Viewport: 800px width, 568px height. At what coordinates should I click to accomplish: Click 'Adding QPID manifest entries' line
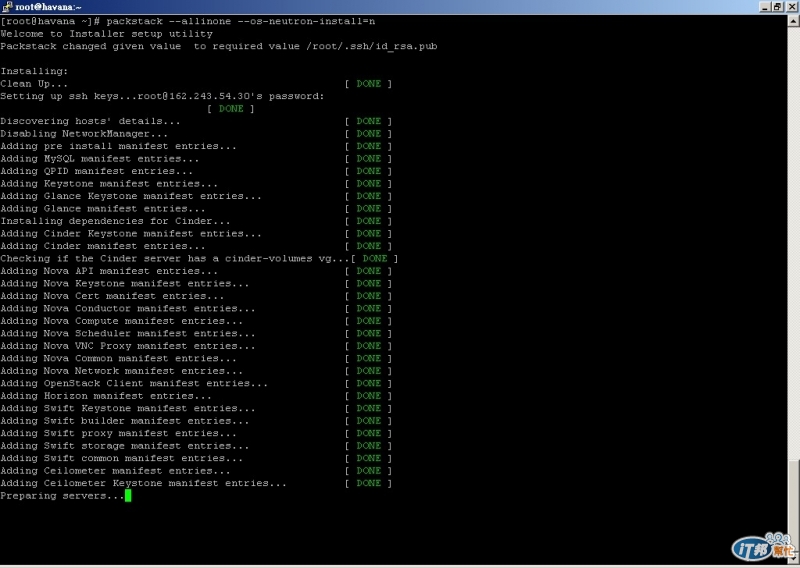[96, 171]
